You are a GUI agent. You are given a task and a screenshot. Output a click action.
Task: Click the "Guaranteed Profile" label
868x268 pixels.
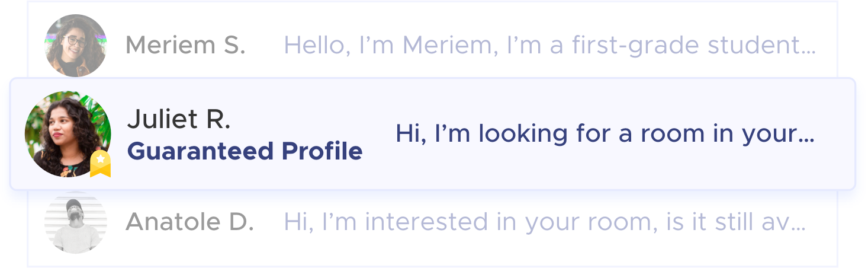tap(245, 151)
